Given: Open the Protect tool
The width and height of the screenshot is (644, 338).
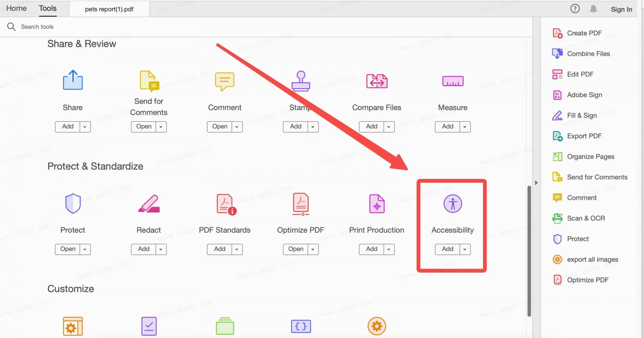Looking at the screenshot, I should pyautogui.click(x=68, y=248).
